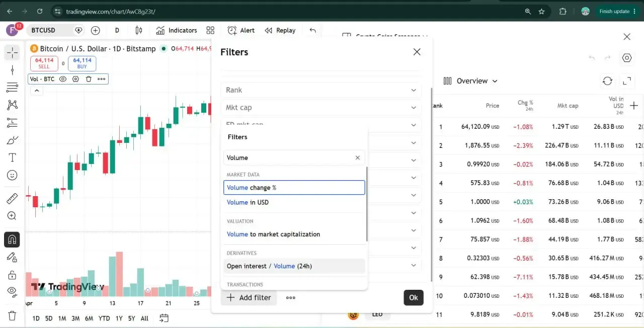Open the Overview columns dropdown
644x328 pixels.
click(470, 81)
